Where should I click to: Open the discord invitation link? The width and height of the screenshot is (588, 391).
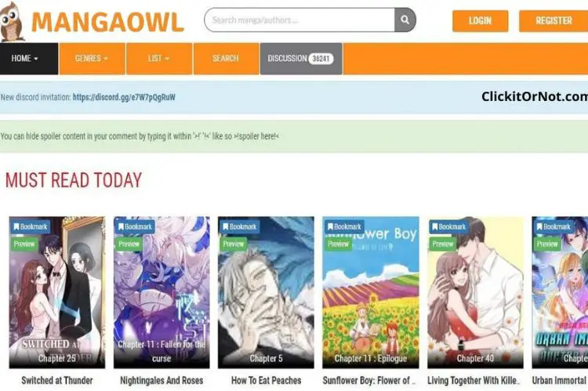pos(124,97)
